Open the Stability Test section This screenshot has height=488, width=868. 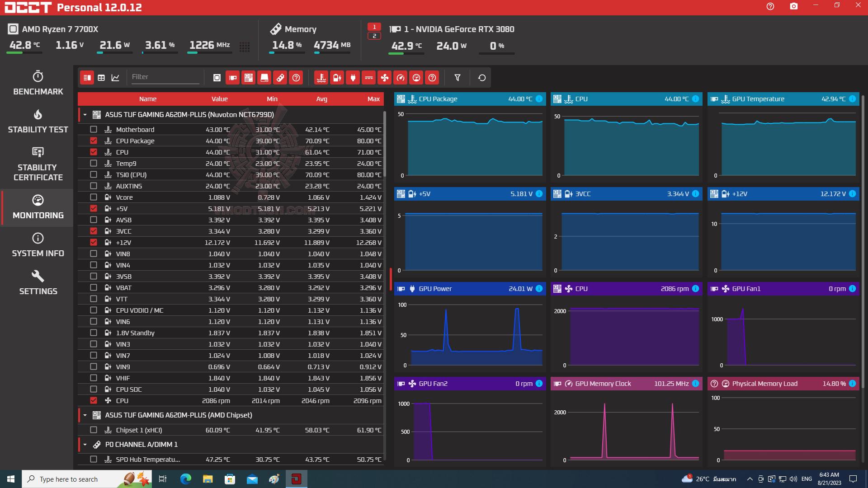[38, 121]
